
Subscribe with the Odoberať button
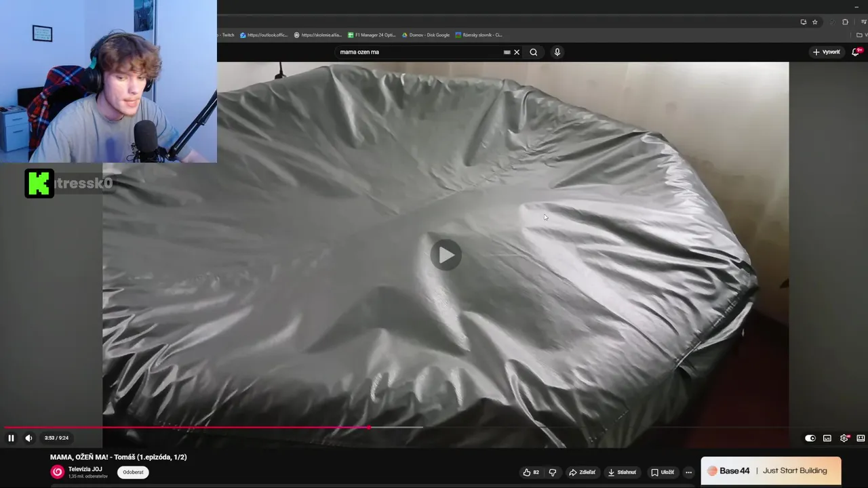point(133,472)
